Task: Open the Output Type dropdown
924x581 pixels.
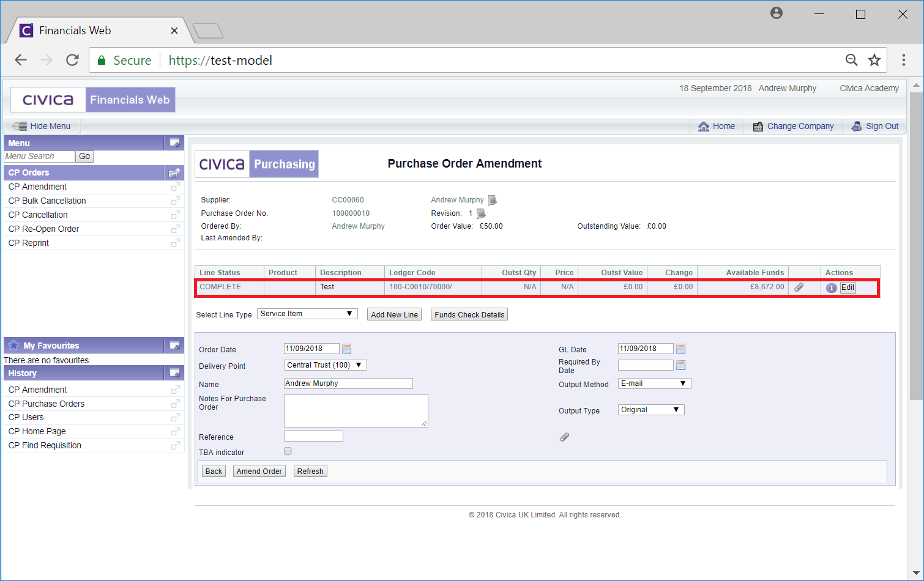Action: pyautogui.click(x=651, y=410)
